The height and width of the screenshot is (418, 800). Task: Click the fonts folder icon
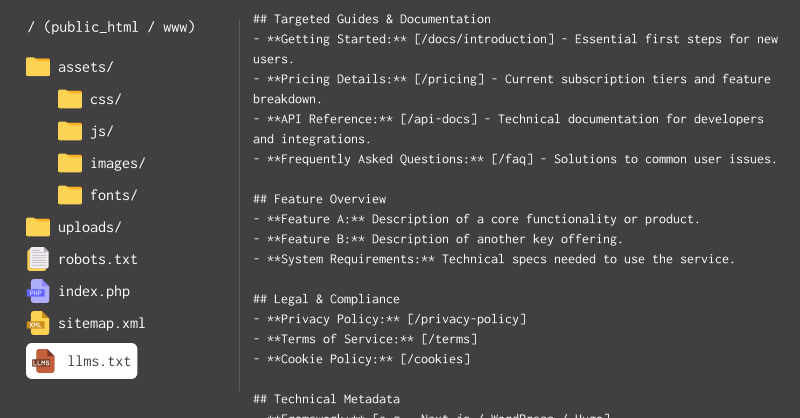70,195
